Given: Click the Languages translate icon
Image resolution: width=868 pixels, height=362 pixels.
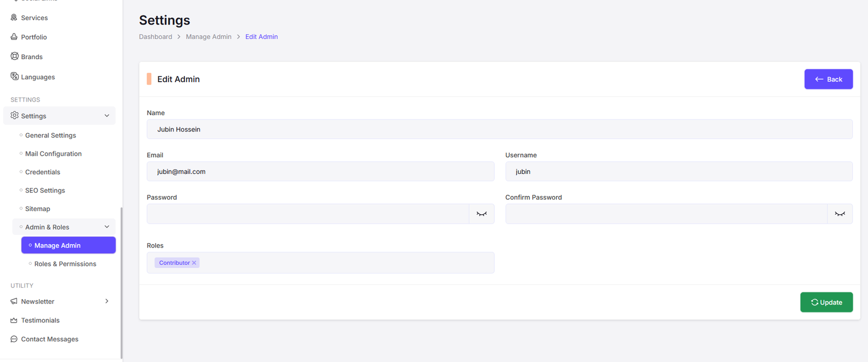Looking at the screenshot, I should point(15,77).
